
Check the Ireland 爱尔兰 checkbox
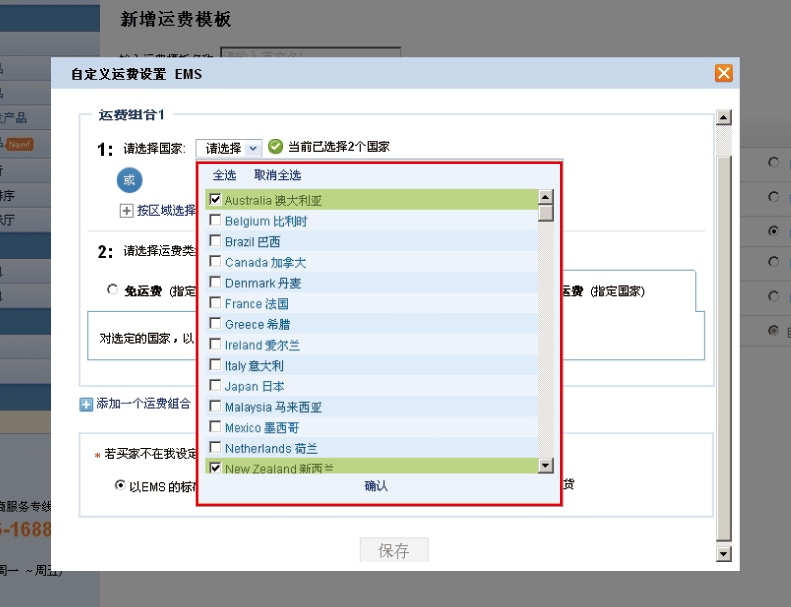(x=215, y=344)
